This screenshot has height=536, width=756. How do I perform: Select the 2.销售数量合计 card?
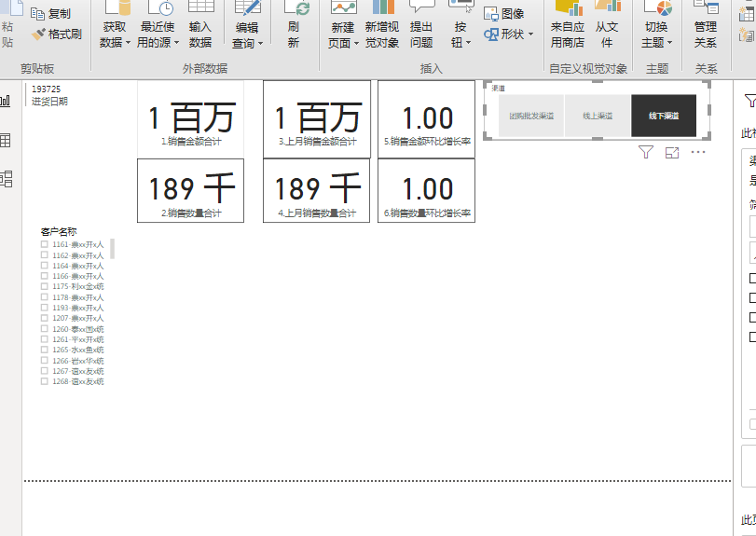[190, 191]
